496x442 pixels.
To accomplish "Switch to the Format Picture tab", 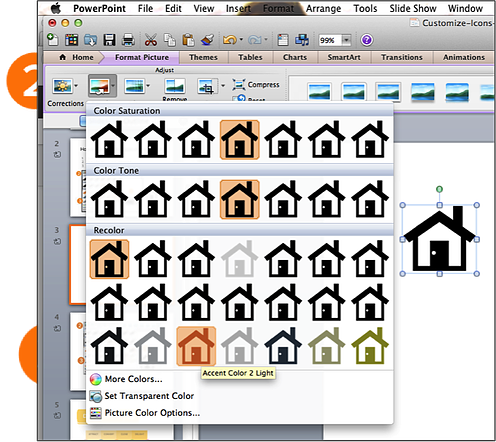I will (x=142, y=57).
